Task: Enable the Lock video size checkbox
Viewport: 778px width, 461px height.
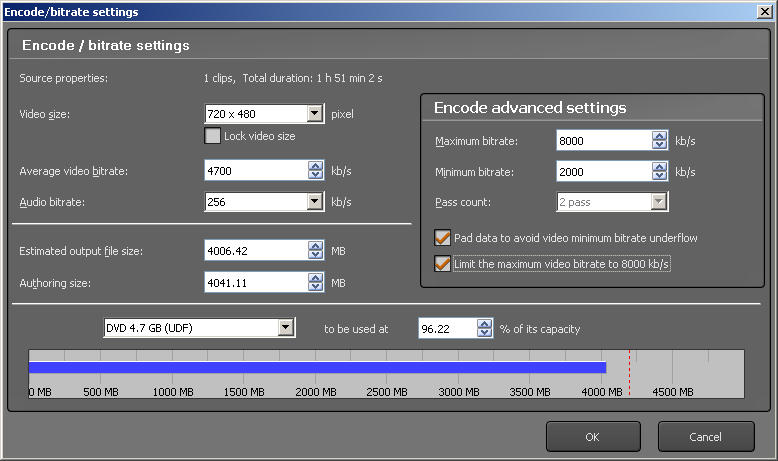Action: [212, 136]
